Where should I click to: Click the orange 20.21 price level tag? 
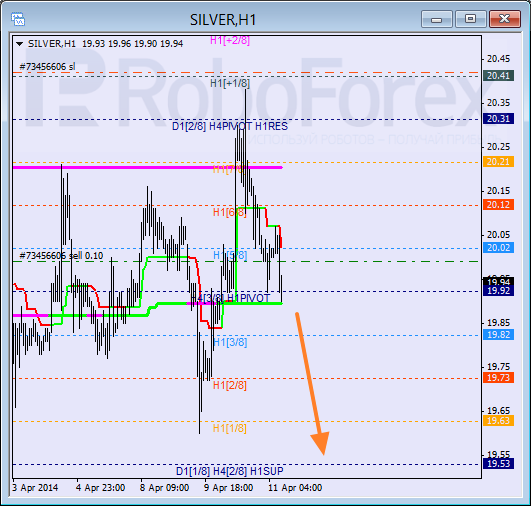click(x=498, y=162)
